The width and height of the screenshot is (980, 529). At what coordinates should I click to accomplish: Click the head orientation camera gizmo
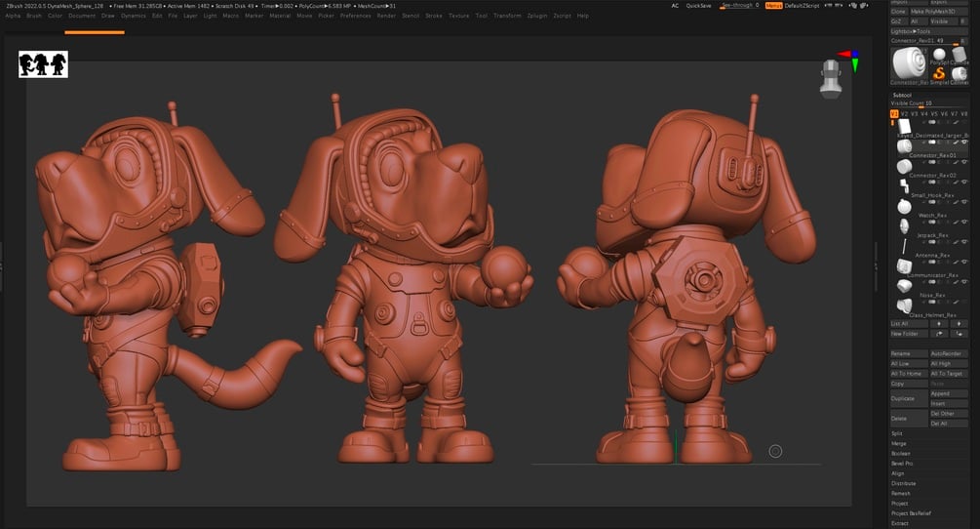pos(831,79)
